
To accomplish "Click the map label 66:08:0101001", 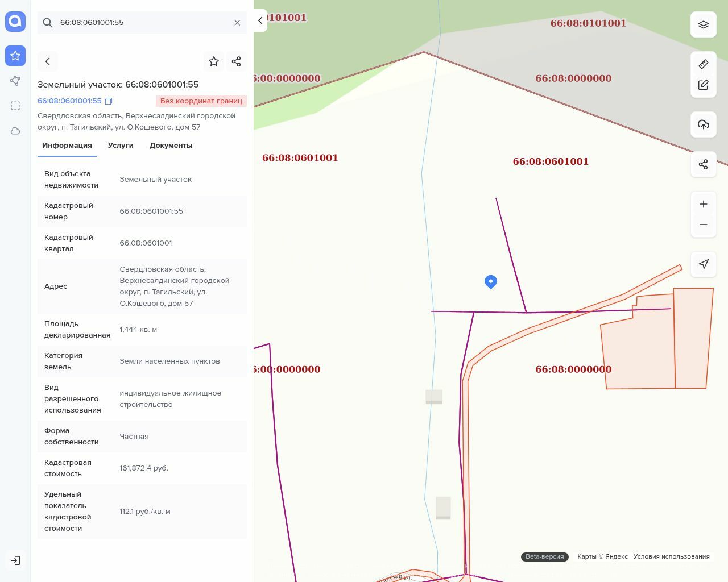I will click(x=588, y=23).
